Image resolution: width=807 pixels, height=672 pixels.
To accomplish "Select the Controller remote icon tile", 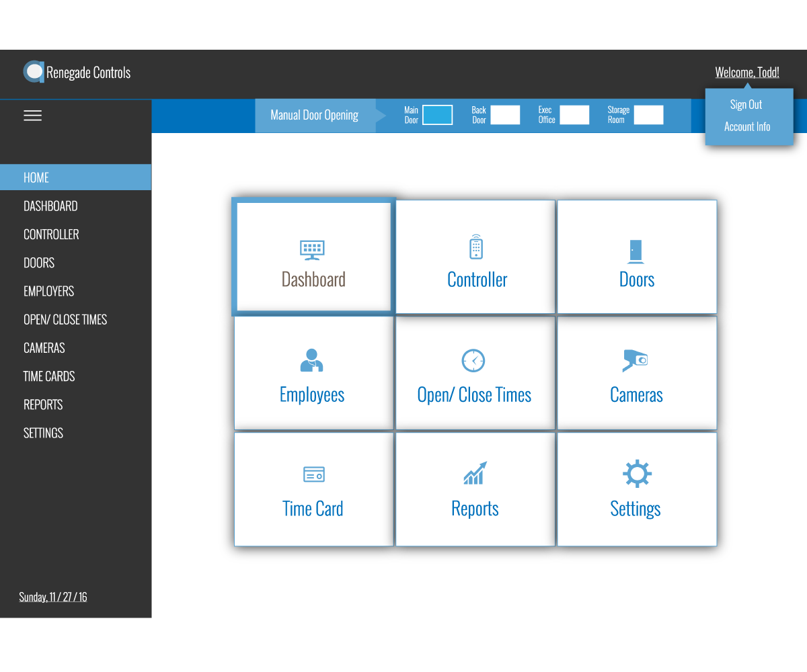I will pos(475,257).
